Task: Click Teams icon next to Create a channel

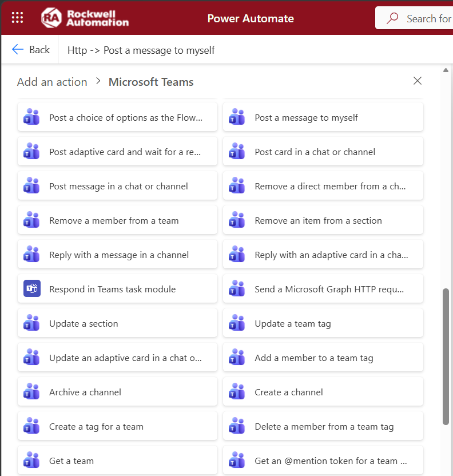Action: (x=237, y=391)
